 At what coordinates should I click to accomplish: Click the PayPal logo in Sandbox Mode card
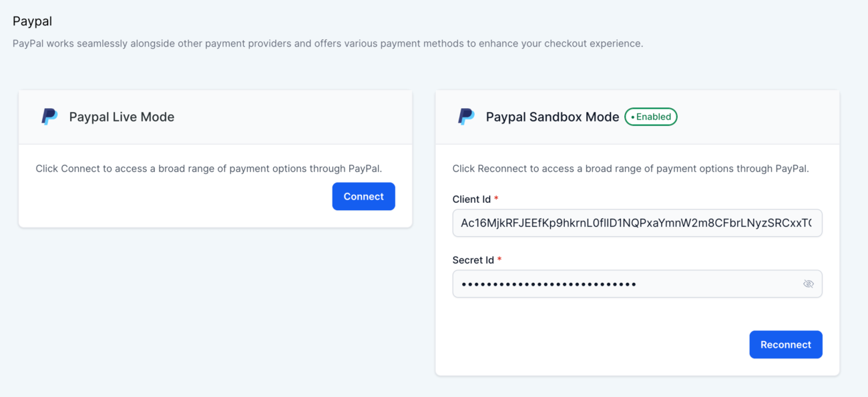465,116
